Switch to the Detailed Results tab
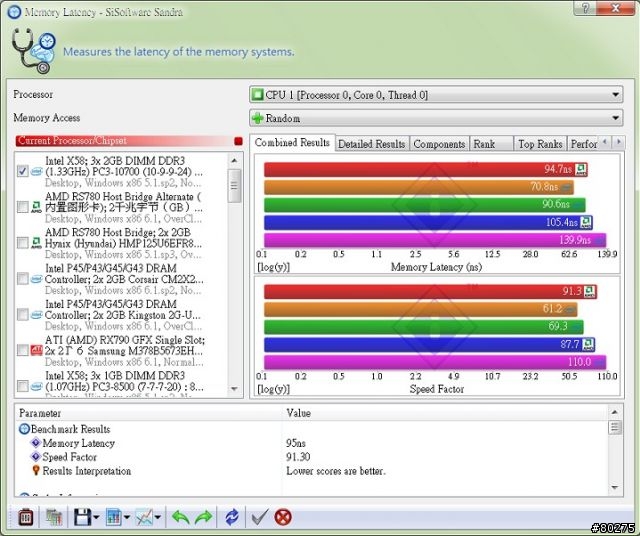Screen dimensions: 640x536 point(372,144)
